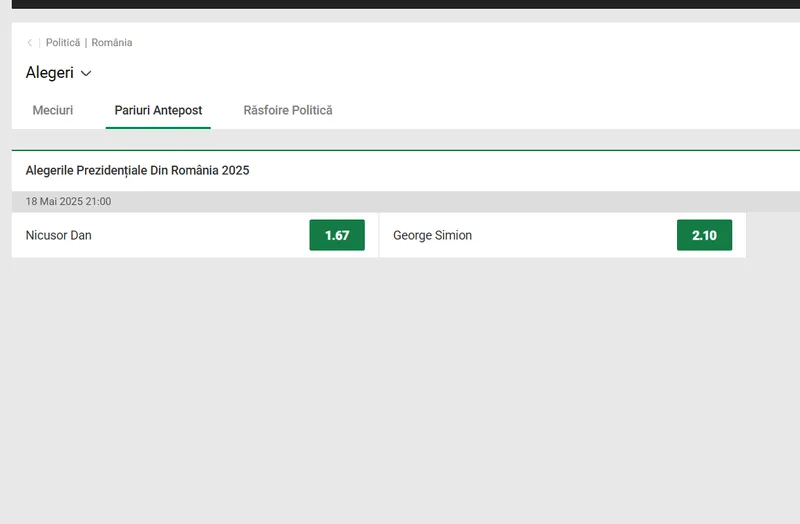Click the George Simion selection name
This screenshot has height=524, width=800.
pos(432,236)
